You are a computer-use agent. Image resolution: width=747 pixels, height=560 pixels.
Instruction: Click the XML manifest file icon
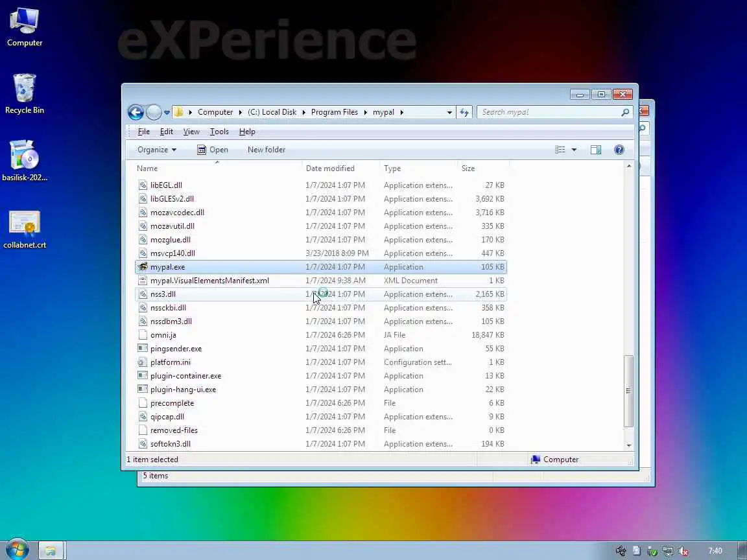point(143,281)
